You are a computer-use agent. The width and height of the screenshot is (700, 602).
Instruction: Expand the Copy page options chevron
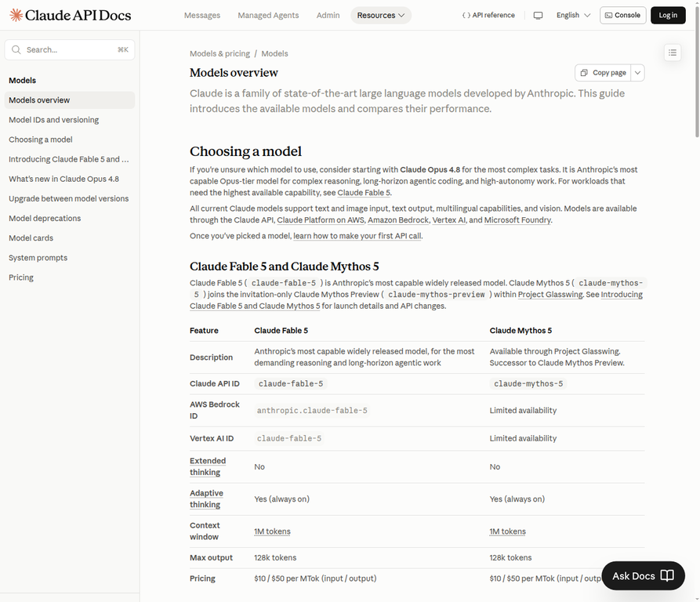pos(637,73)
